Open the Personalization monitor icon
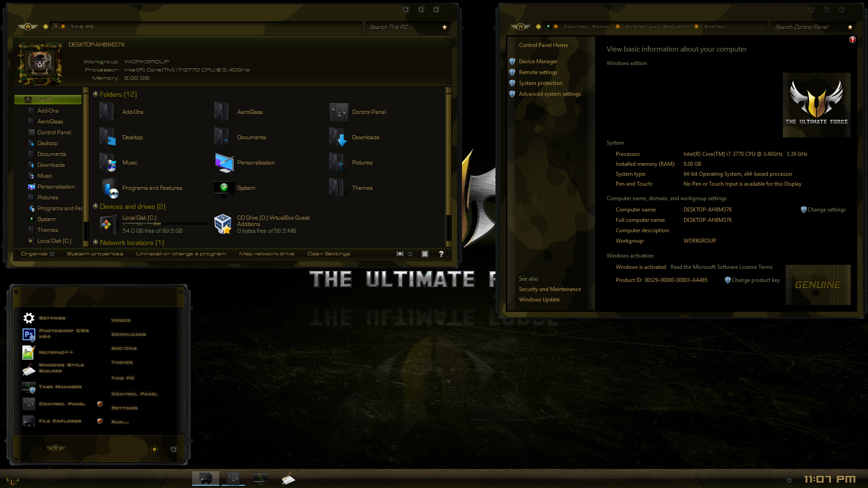The height and width of the screenshot is (488, 868). click(224, 163)
